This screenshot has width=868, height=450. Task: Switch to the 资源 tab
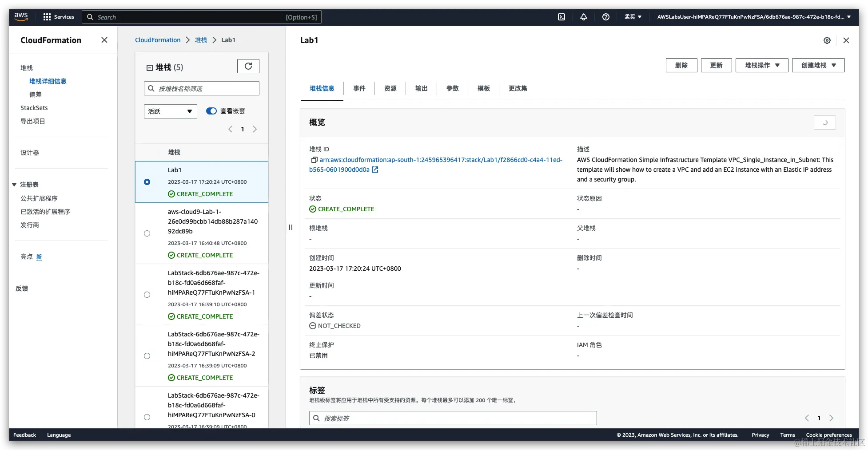tap(390, 88)
